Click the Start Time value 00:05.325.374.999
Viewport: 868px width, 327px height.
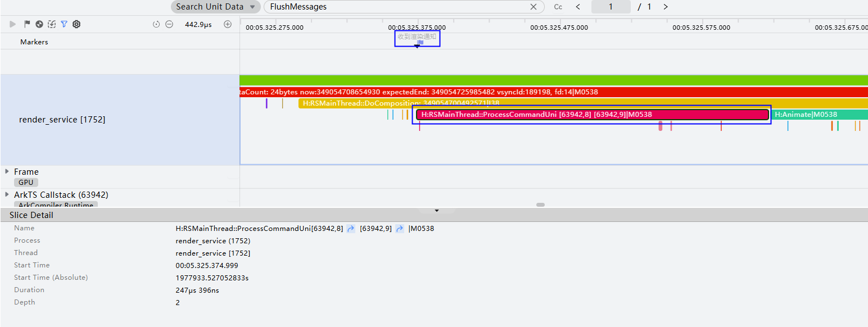coord(207,265)
